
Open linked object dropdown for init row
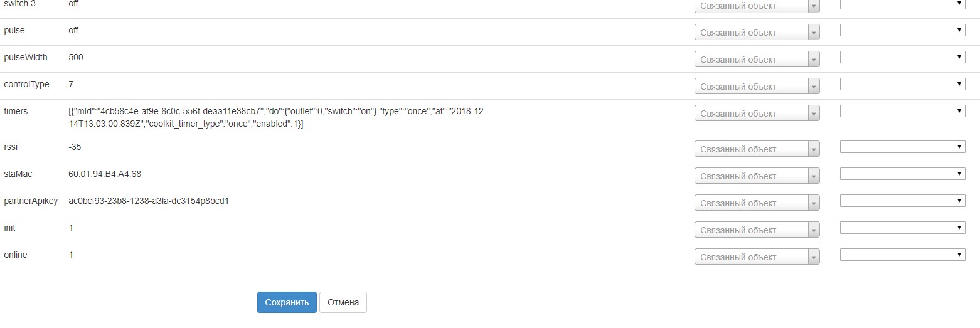(x=757, y=230)
